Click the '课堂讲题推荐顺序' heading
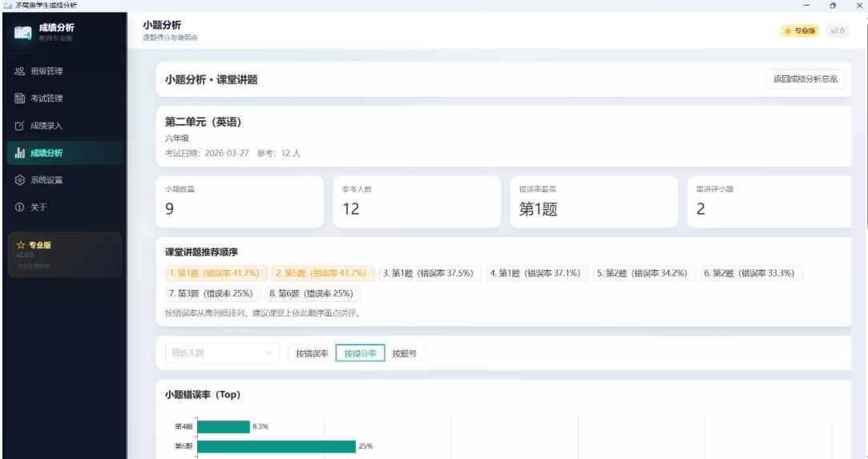The width and height of the screenshot is (868, 459). pos(201,252)
